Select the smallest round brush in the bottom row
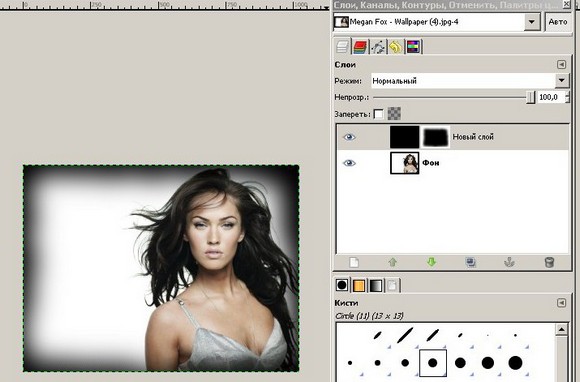The image size is (580, 382). pyautogui.click(x=350, y=363)
